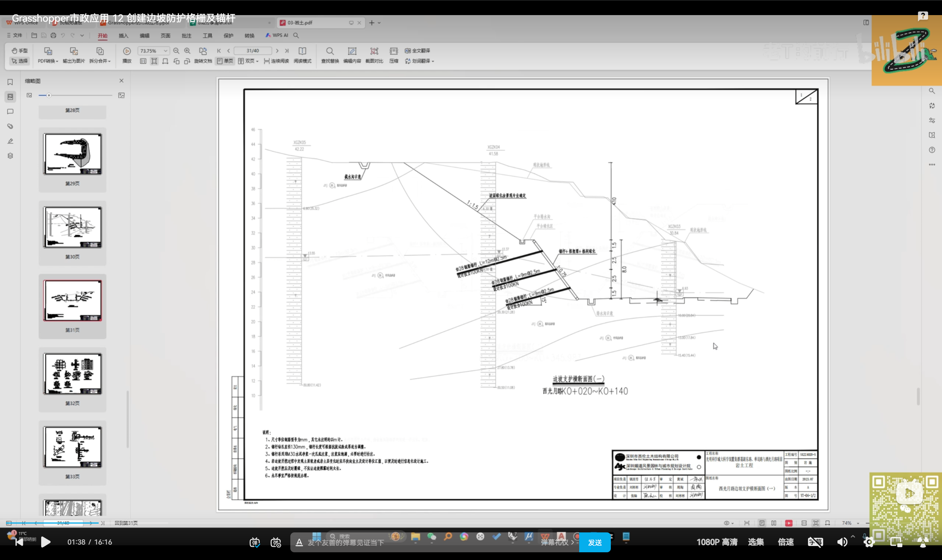Image resolution: width=942 pixels, height=560 pixels.
Task: Switch to Single Page view
Action: click(225, 61)
